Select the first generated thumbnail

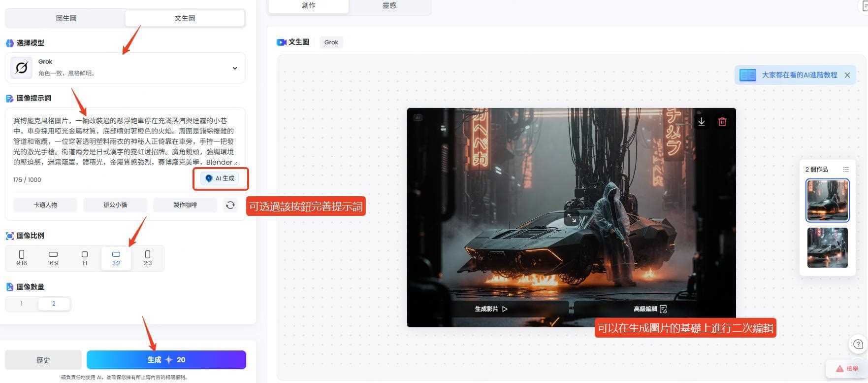coord(828,200)
